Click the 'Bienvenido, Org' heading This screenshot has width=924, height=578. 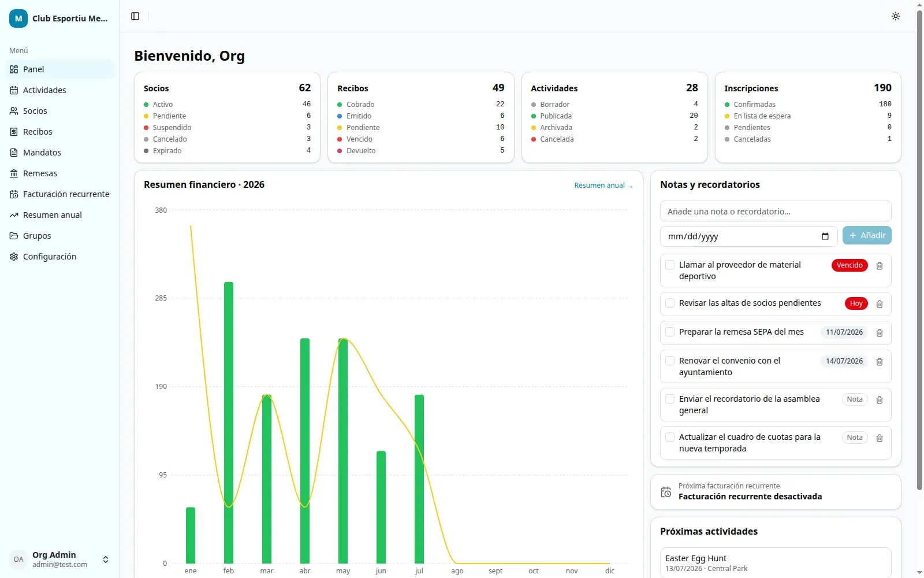[189, 56]
